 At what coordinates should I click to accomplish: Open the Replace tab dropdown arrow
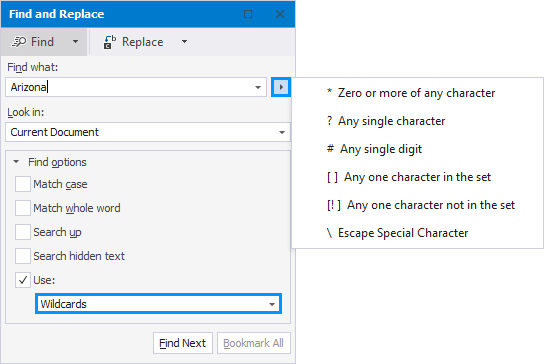click(x=184, y=42)
